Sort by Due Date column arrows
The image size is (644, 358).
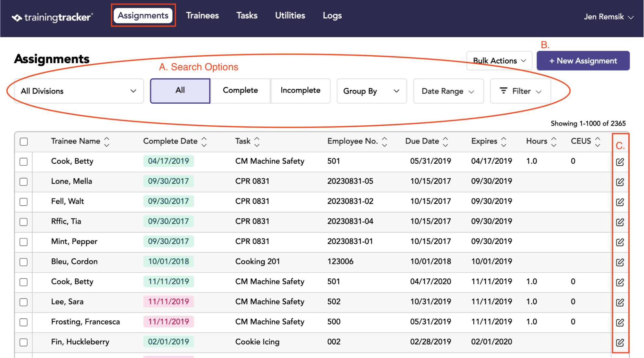[x=445, y=141]
